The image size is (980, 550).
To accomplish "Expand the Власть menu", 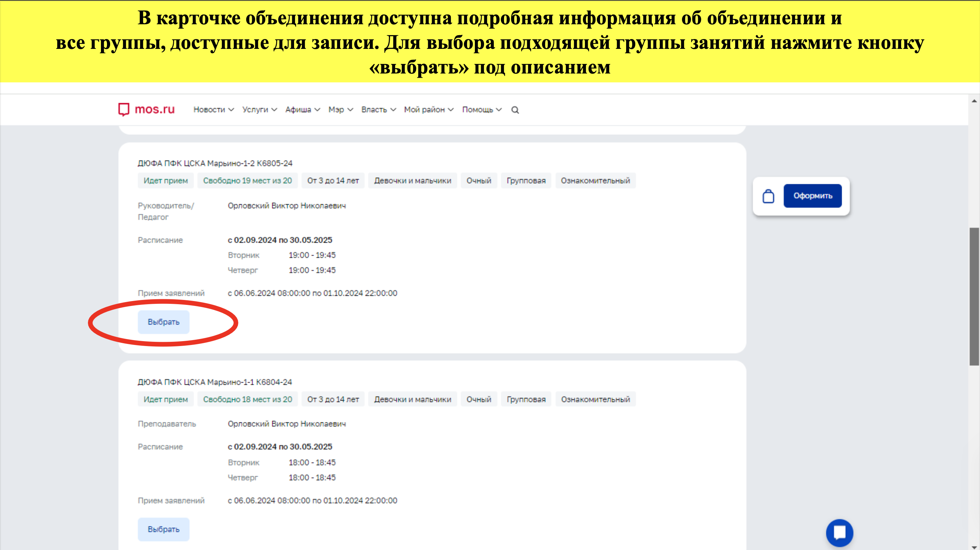I will pos(378,110).
